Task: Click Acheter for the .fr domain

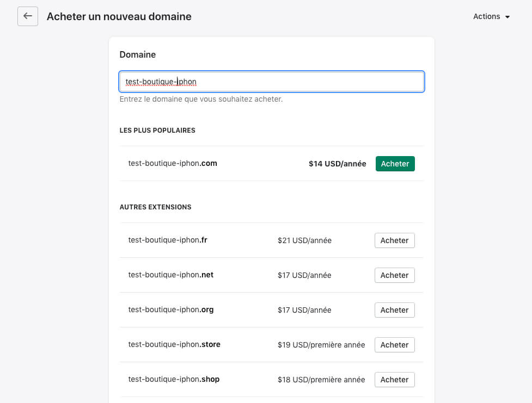Action: (x=395, y=240)
